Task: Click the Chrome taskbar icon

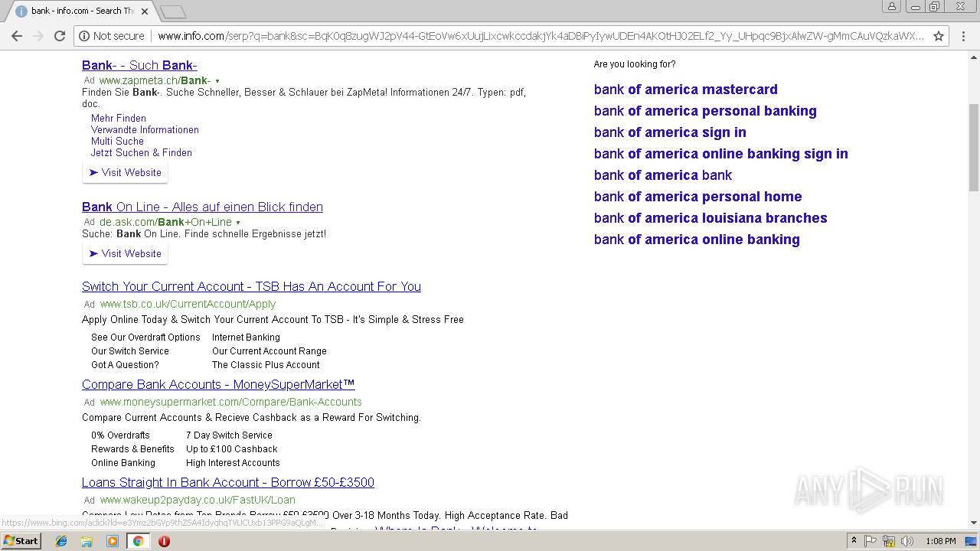Action: click(x=139, y=541)
